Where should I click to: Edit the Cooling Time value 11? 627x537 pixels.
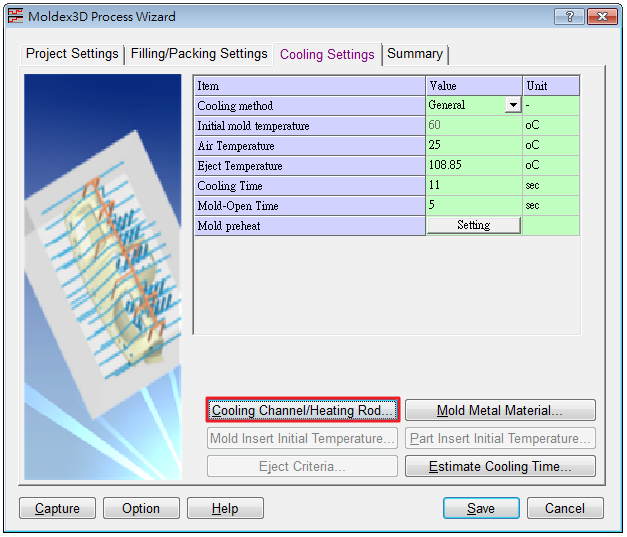pyautogui.click(x=474, y=185)
